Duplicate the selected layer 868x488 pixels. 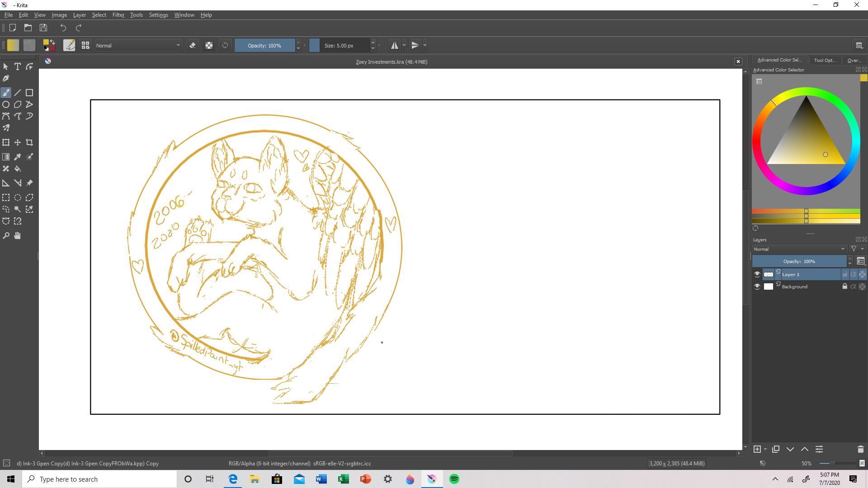[x=776, y=449]
